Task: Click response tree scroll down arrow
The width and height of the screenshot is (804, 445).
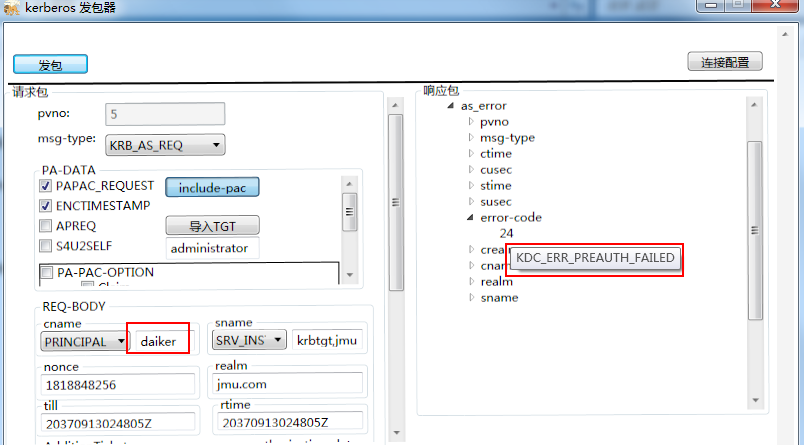Action: (x=755, y=400)
